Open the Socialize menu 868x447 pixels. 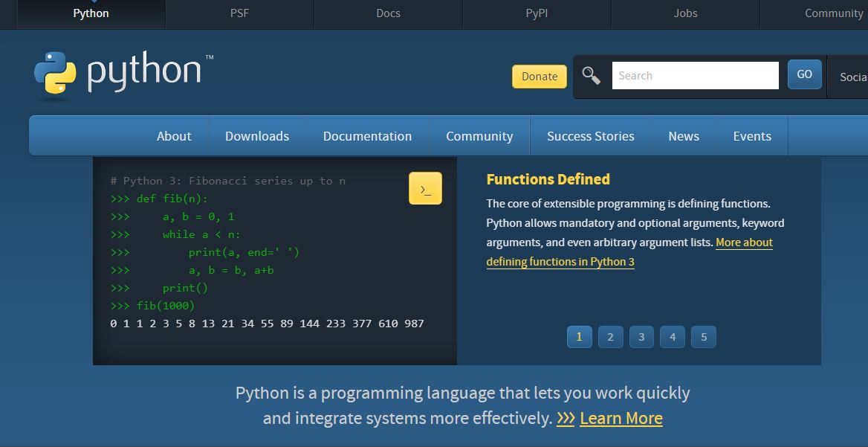(x=847, y=77)
